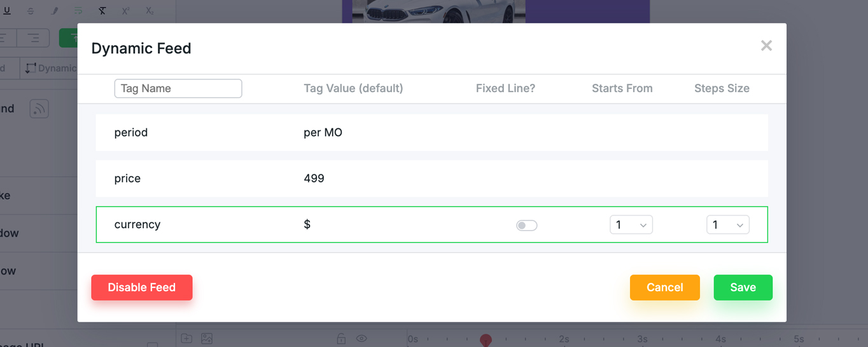The width and height of the screenshot is (868, 347).
Task: Open the Starts From dropdown for currency
Action: [631, 225]
